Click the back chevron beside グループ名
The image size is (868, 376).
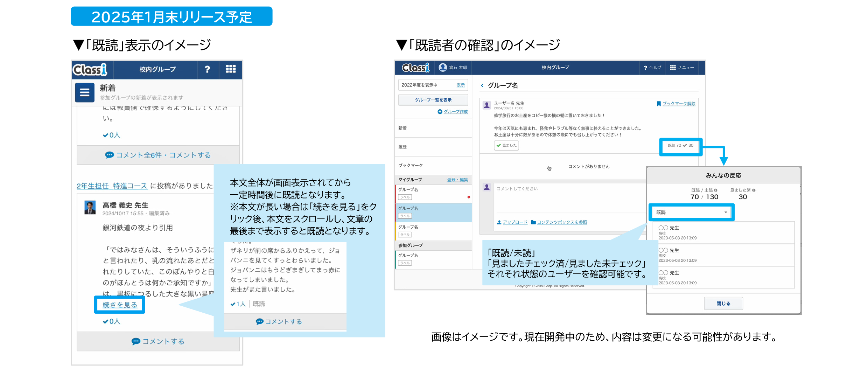pos(482,85)
